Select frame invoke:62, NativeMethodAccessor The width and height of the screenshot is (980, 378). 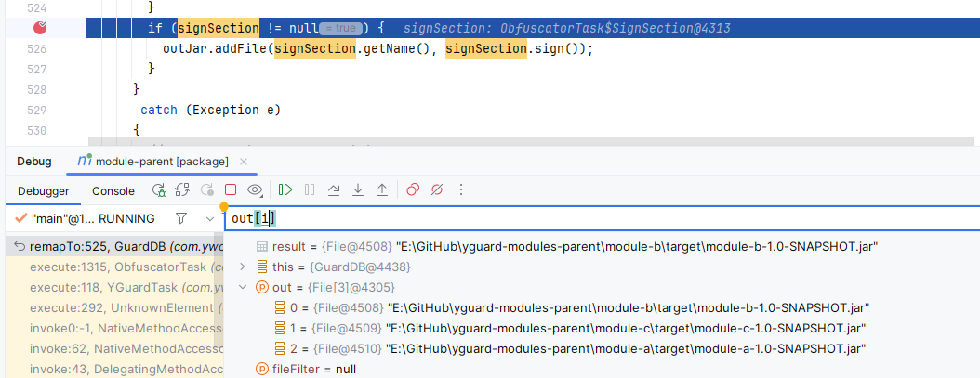pyautogui.click(x=113, y=348)
